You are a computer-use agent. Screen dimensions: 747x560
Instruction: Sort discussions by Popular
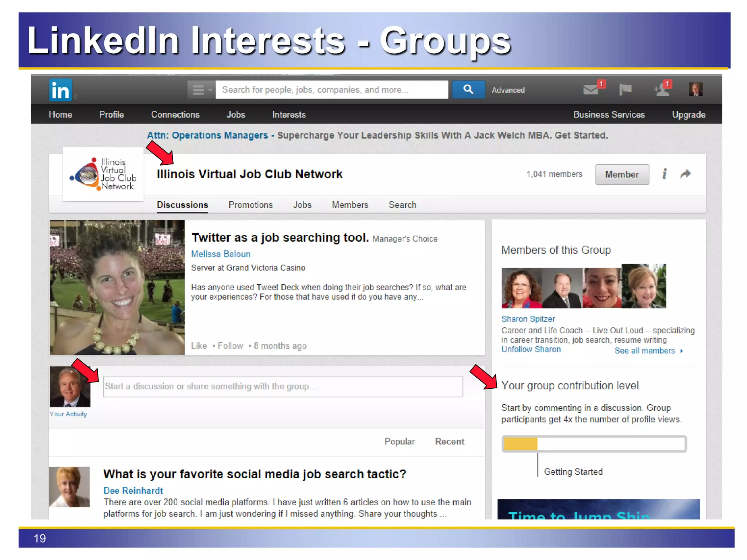(399, 442)
